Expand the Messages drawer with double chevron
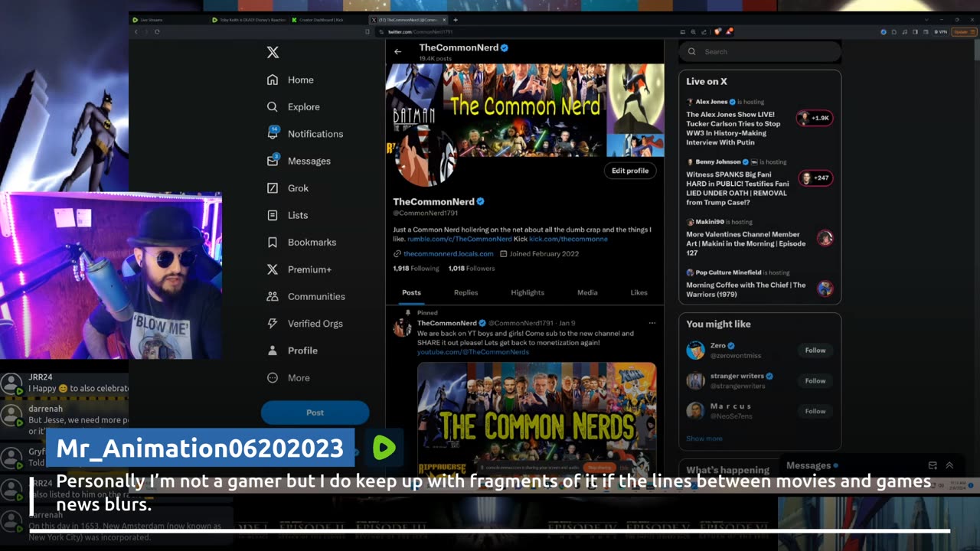This screenshot has width=980, height=551. click(x=949, y=465)
